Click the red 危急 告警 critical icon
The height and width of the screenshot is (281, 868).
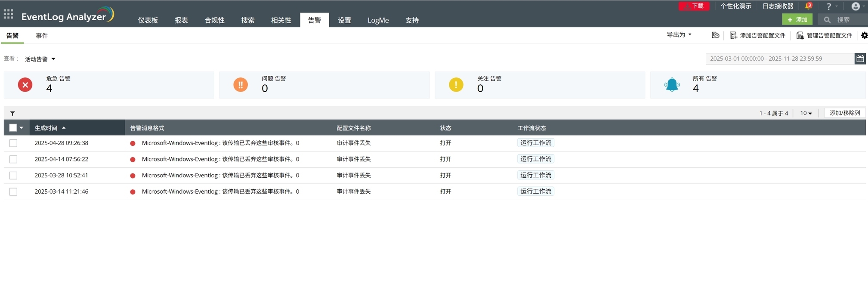click(x=25, y=85)
